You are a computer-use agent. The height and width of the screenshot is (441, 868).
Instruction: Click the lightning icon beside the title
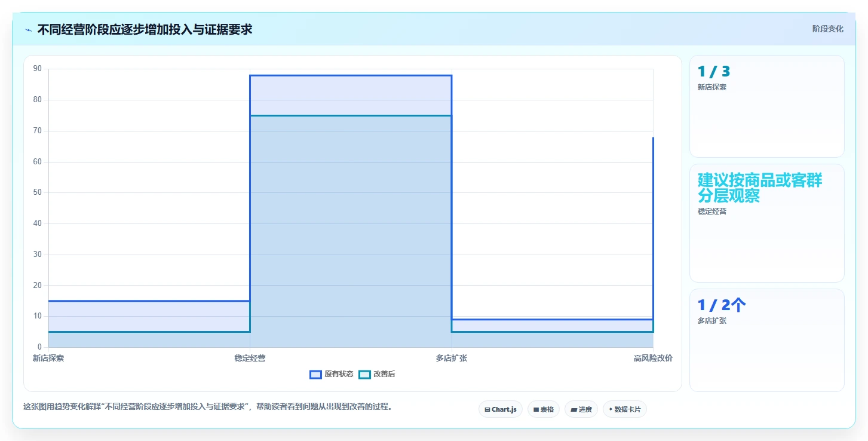tap(29, 30)
